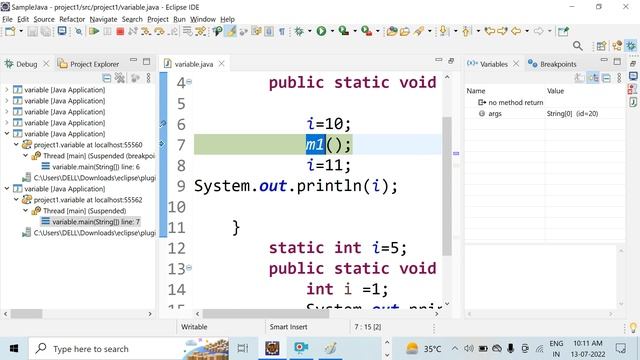Collapse the project1.variable at localhost:55560 node
Image resolution: width=640 pixels, height=360 pixels.
point(16,144)
